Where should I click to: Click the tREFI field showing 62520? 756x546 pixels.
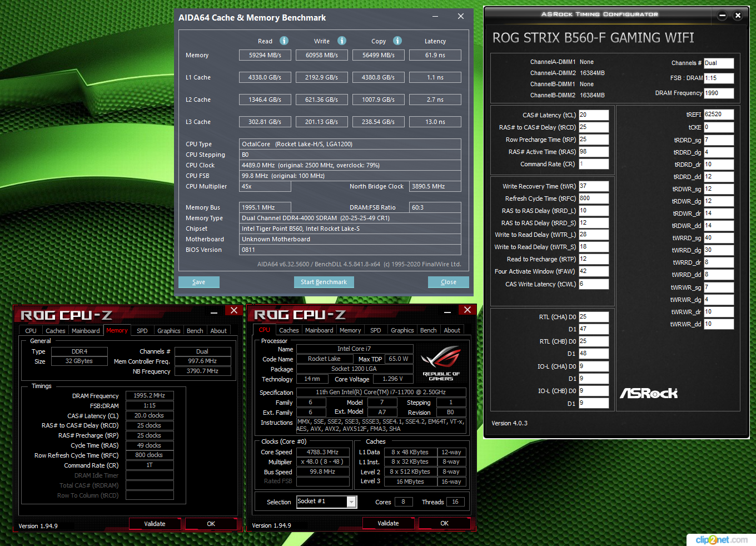(719, 115)
